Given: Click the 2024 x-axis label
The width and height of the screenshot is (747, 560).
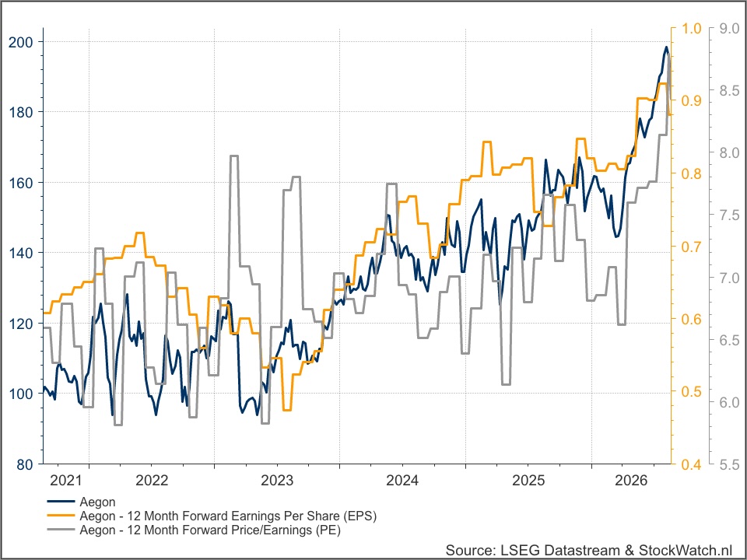Looking at the screenshot, I should [402, 480].
